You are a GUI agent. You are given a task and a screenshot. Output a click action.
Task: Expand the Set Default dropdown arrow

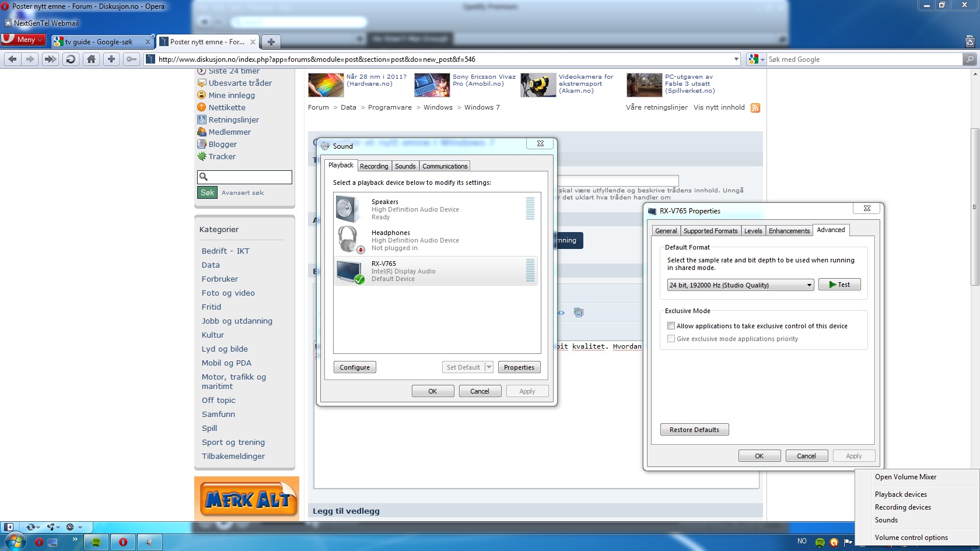point(489,367)
